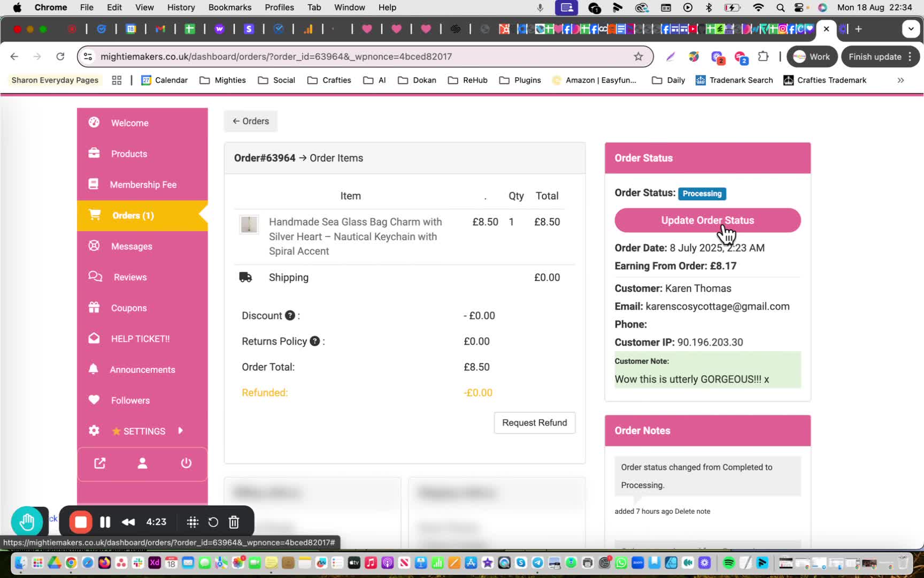This screenshot has height=578, width=924.
Task: Pause the screen recording
Action: [x=105, y=522]
